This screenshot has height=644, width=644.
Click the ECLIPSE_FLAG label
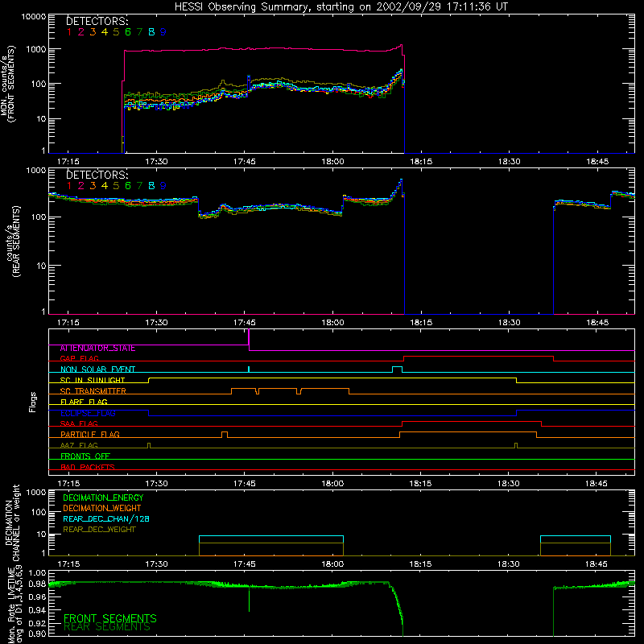pyautogui.click(x=88, y=413)
